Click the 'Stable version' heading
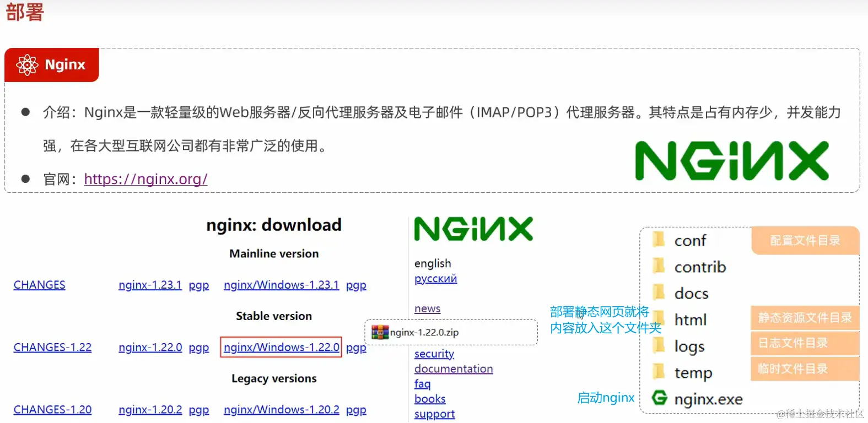 (x=274, y=316)
